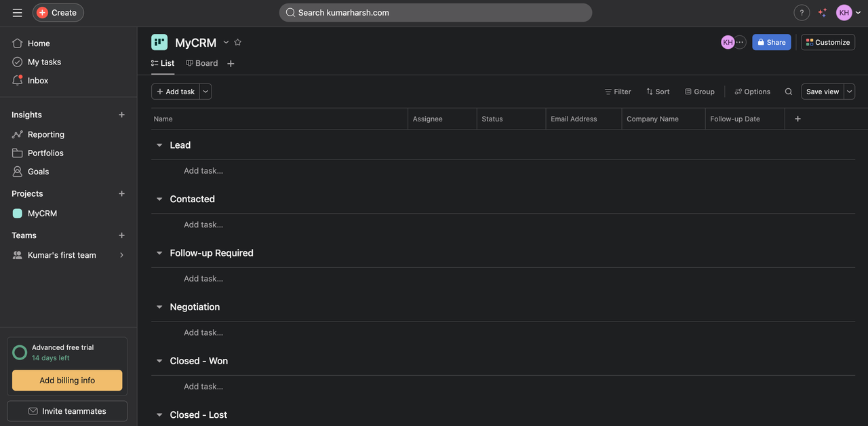Open Inbox from the sidebar

38,80
